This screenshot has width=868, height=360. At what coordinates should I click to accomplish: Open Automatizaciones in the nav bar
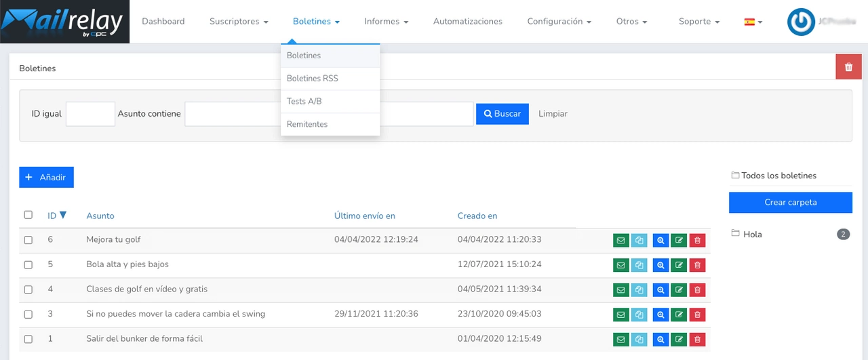point(468,22)
